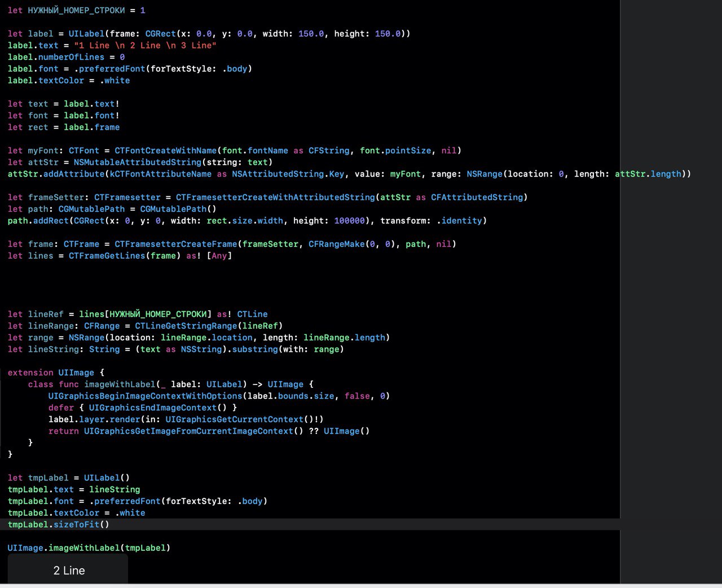This screenshot has height=588, width=722.
Task: Click the line 'let text = label.text!'
Action: tap(63, 104)
